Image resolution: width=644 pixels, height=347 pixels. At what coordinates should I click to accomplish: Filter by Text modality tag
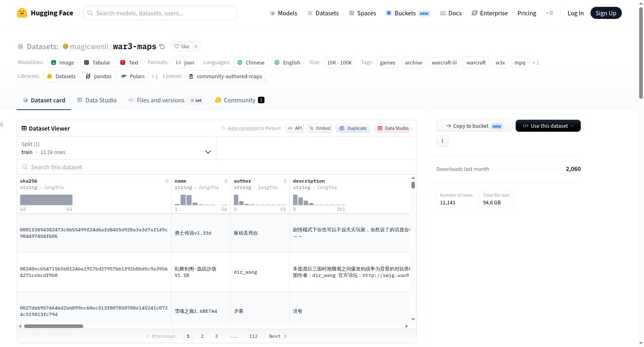pos(129,62)
